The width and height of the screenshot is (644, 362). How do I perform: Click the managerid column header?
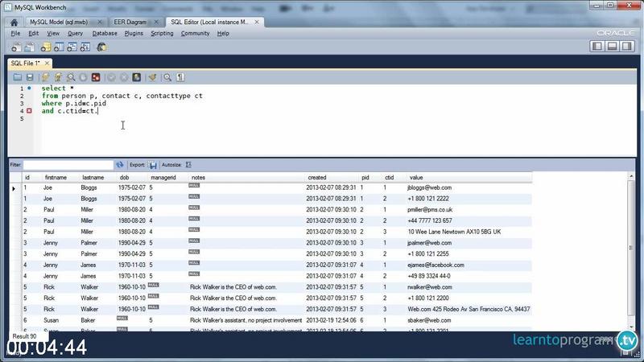(x=163, y=178)
